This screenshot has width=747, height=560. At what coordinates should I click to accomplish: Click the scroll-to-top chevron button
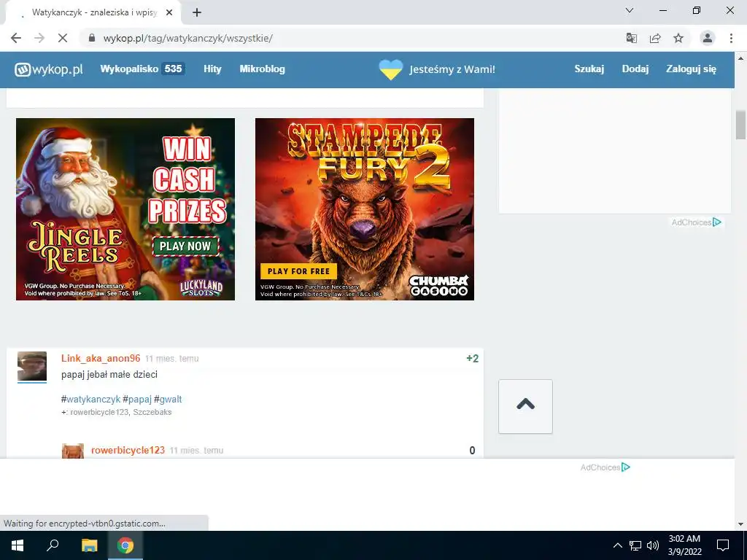(x=525, y=406)
